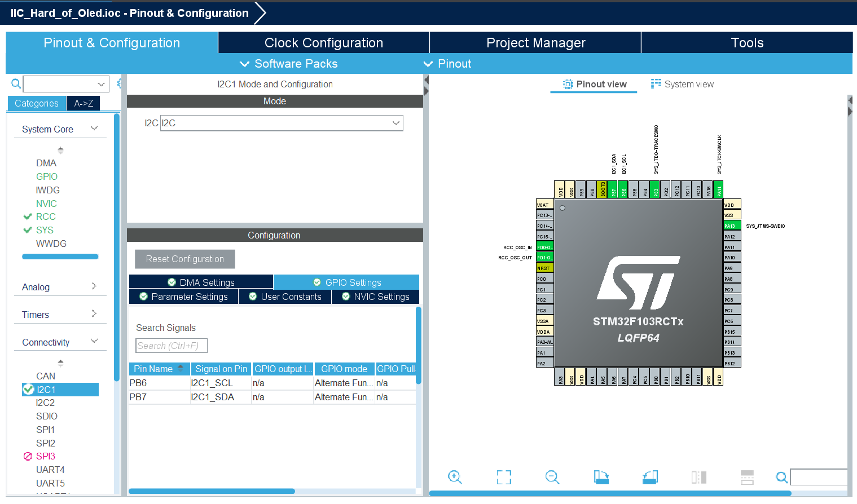Rotate the chip counter-clockwise

coord(650,477)
